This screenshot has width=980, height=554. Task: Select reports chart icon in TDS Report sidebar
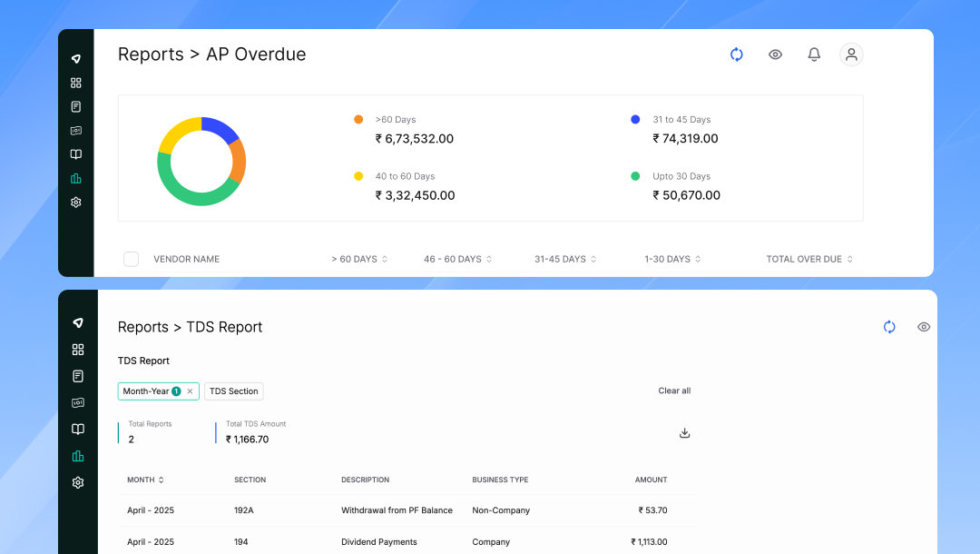pyautogui.click(x=77, y=456)
